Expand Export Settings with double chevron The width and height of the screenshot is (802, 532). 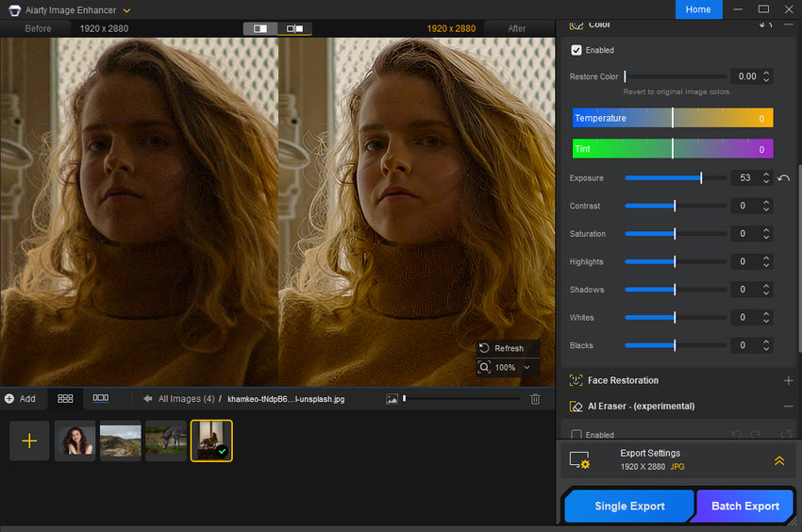[779, 460]
